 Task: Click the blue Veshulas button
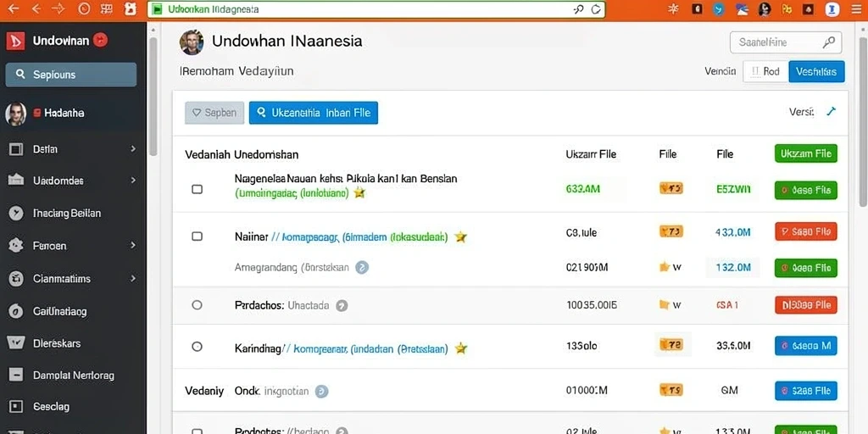point(816,71)
